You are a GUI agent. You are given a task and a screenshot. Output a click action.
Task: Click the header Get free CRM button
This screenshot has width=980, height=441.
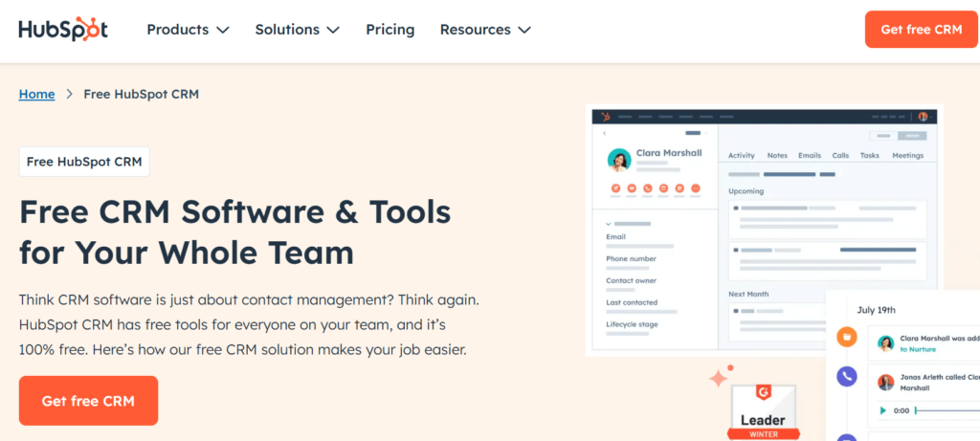922,30
